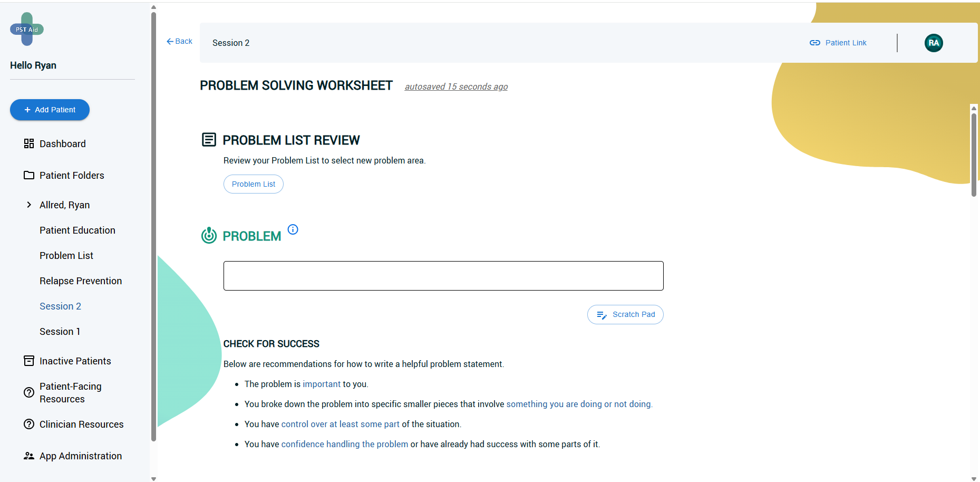This screenshot has height=482, width=980.
Task: Click the Patient-Facing Resources question icon
Action: coord(29,392)
